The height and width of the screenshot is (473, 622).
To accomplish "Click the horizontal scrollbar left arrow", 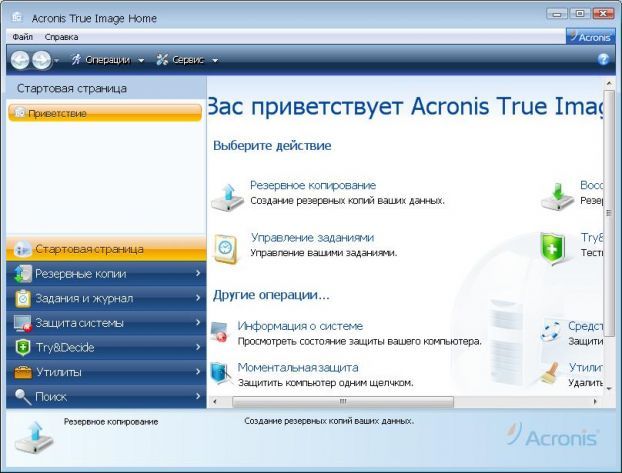I will point(215,402).
